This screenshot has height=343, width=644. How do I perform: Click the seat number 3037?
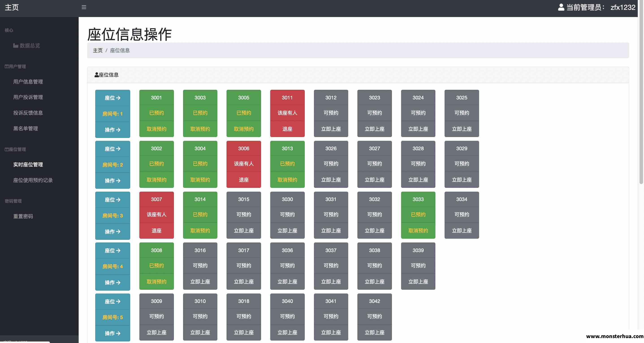(x=331, y=250)
